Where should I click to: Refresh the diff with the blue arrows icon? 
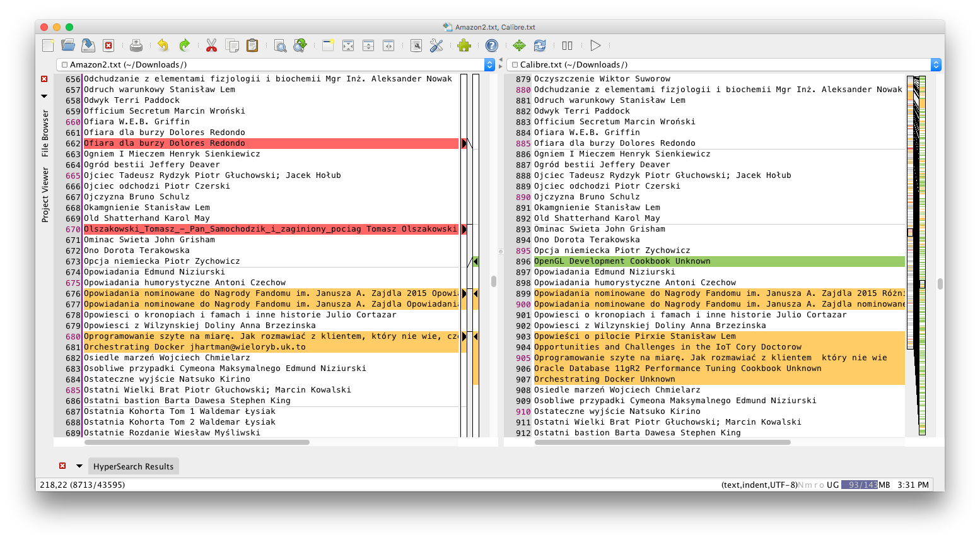[x=540, y=45]
